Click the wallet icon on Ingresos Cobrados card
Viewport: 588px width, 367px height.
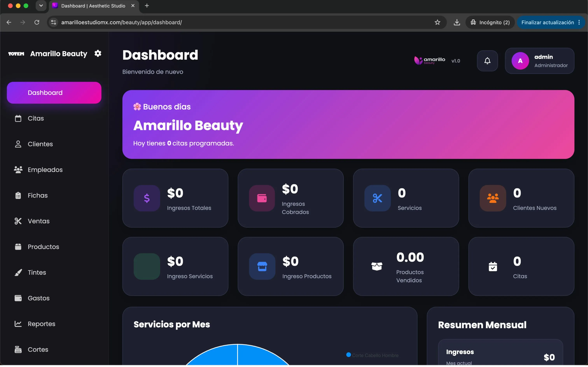pos(262,198)
